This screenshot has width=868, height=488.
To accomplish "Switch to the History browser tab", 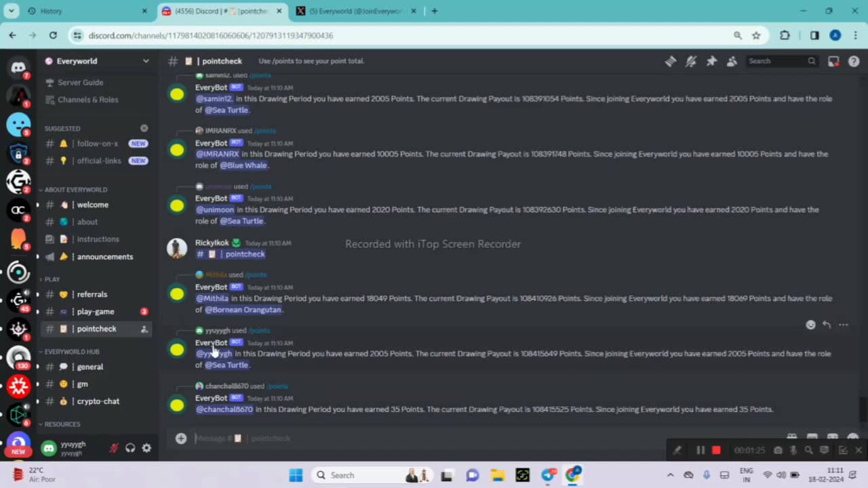I will [x=87, y=11].
